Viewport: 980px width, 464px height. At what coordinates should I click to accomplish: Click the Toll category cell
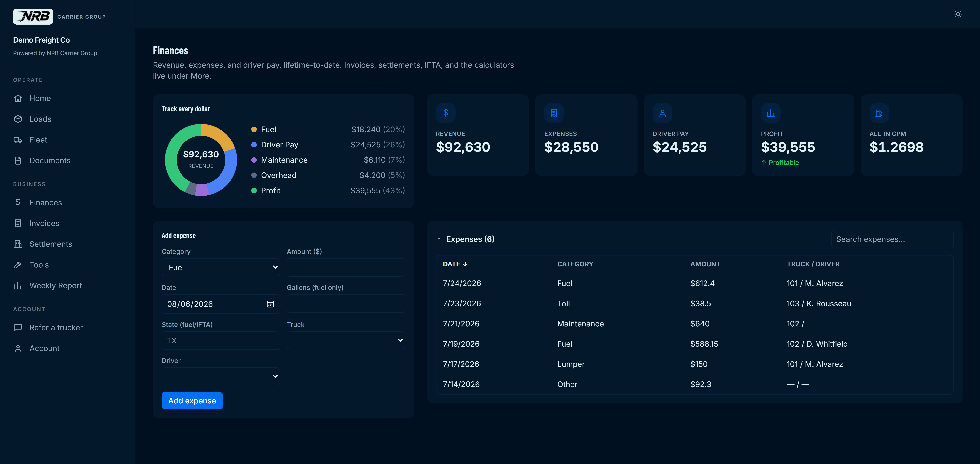coord(563,304)
